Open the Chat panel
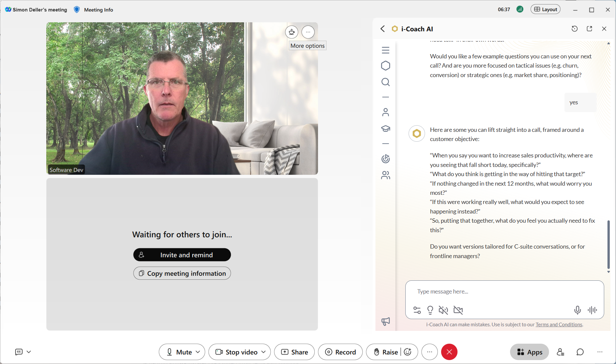Screen dimensions: 616x364 (580, 352)
